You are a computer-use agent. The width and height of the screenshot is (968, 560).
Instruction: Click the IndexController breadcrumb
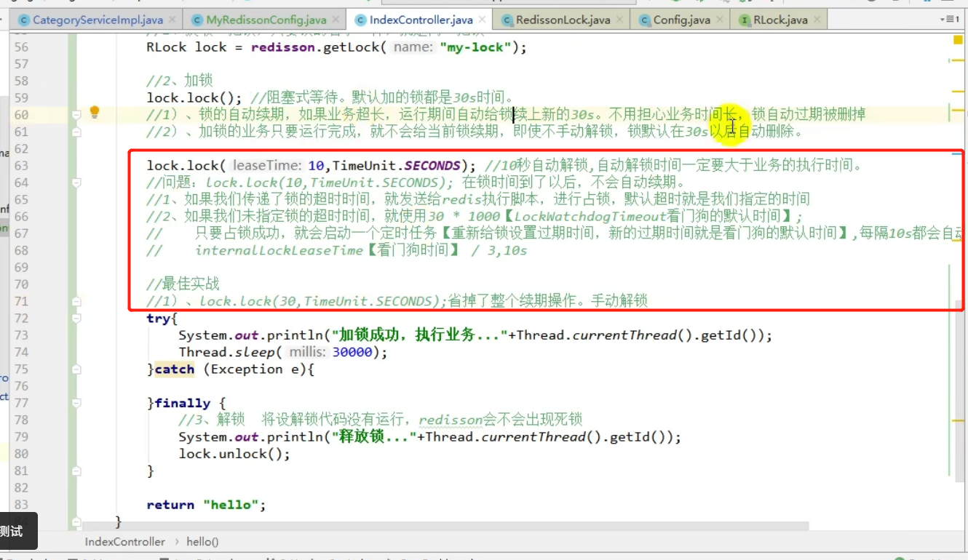pyautogui.click(x=124, y=542)
